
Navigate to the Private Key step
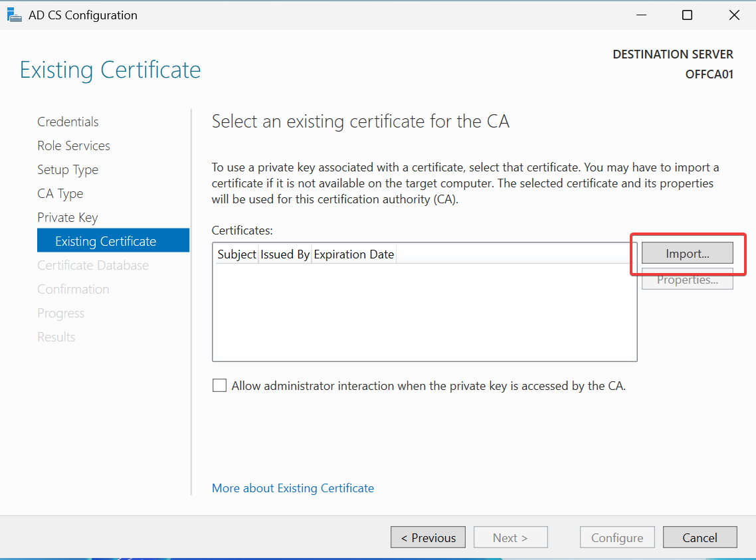tap(68, 217)
